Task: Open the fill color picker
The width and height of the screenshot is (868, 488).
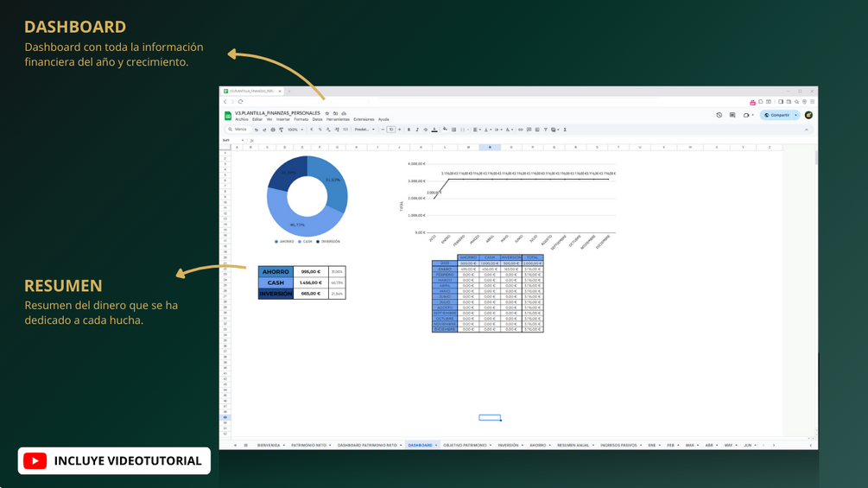Action: click(x=445, y=129)
